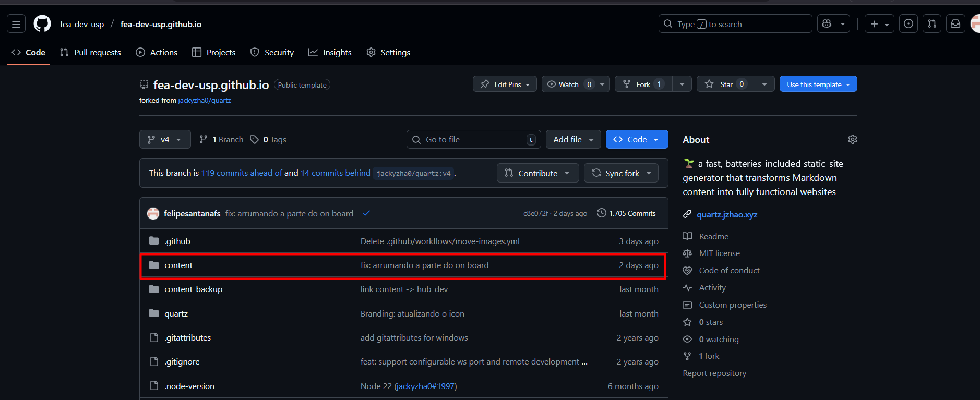Open the Sync fork dropdown
The width and height of the screenshot is (980, 400).
621,173
